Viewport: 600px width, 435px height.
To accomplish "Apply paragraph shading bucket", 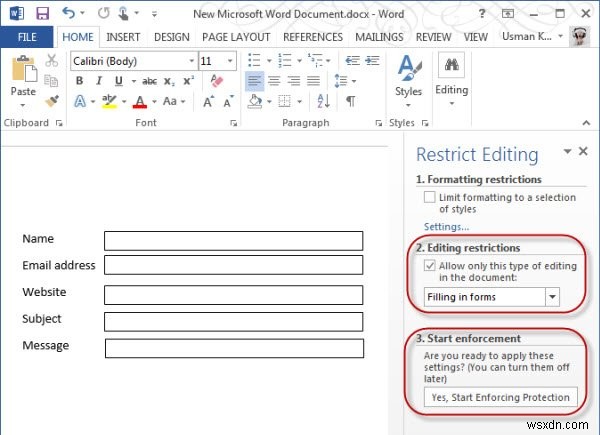I will pyautogui.click(x=255, y=102).
